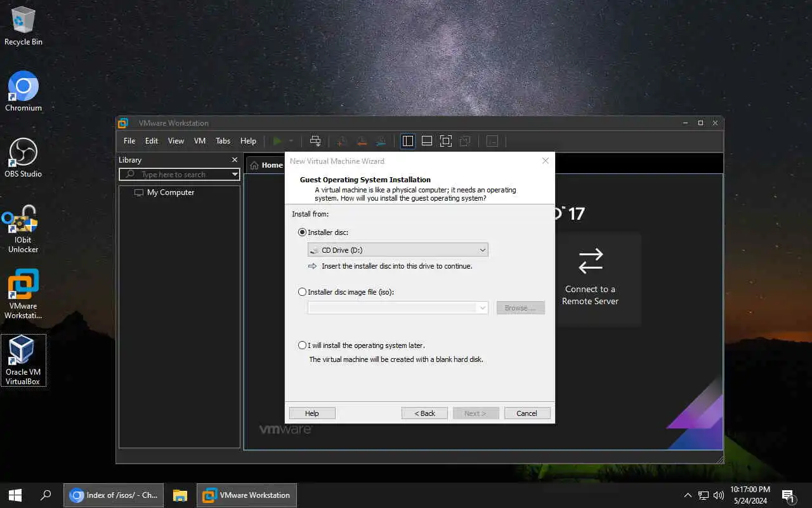Open File Explorer from the taskbar
The width and height of the screenshot is (812, 508).
click(180, 495)
